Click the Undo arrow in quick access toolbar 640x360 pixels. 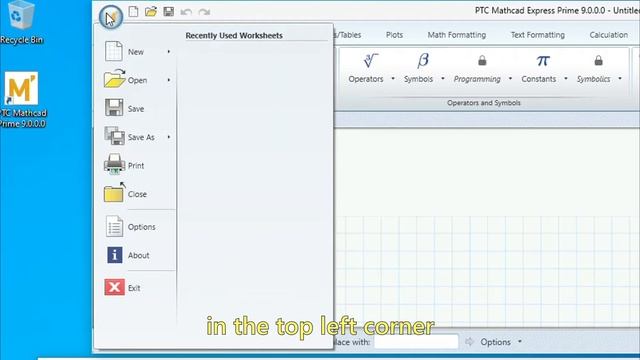(x=186, y=12)
